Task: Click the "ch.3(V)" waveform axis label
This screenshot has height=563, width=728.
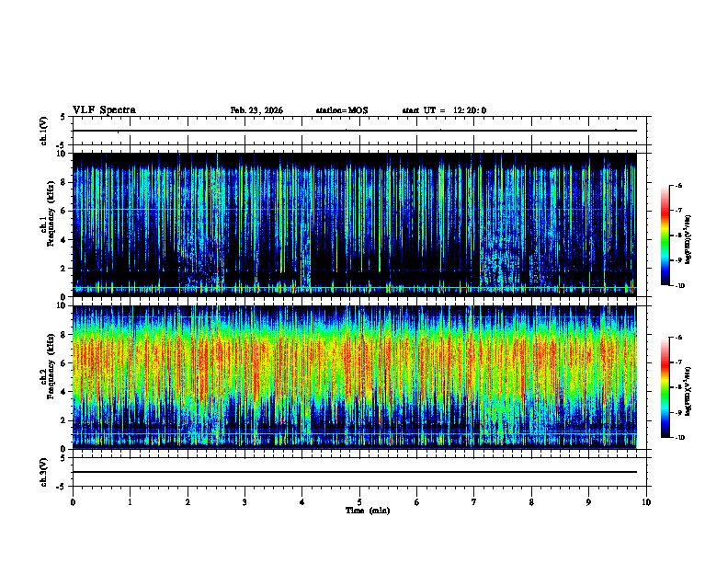Action: [43, 472]
